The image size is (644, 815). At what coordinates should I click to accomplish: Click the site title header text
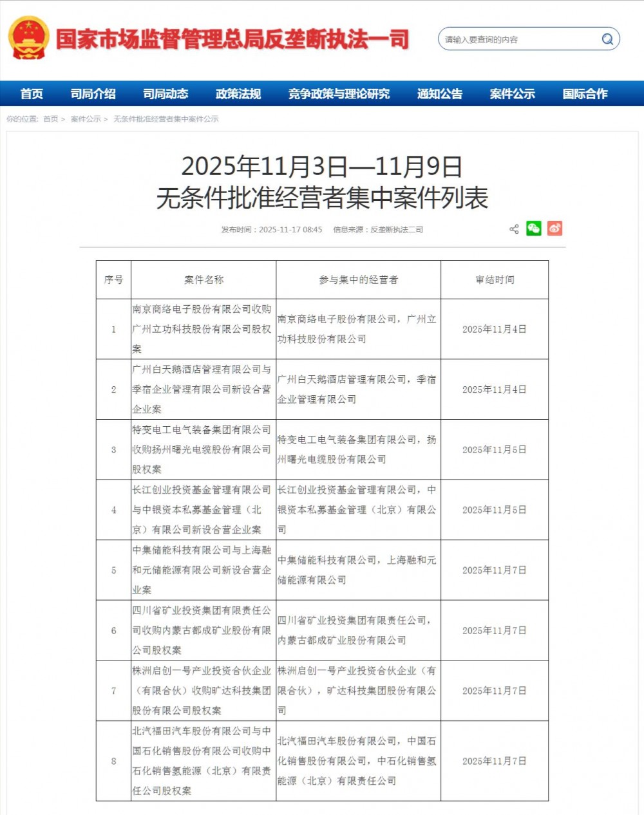click(232, 39)
